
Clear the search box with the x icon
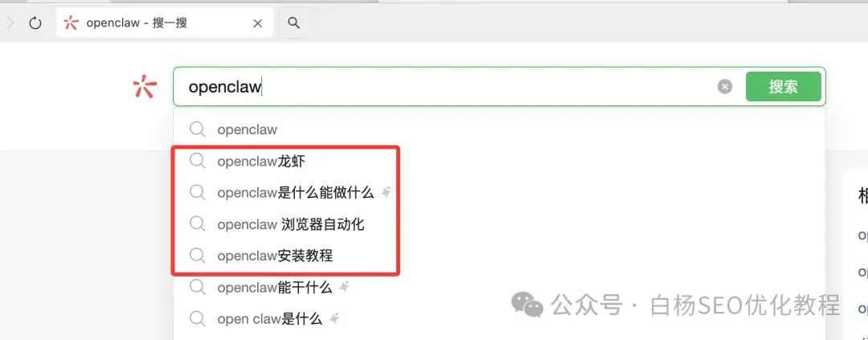725,87
